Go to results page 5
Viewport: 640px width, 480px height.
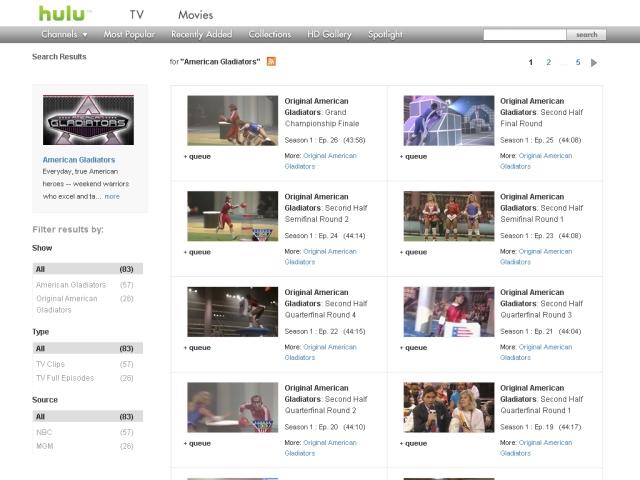click(x=578, y=62)
